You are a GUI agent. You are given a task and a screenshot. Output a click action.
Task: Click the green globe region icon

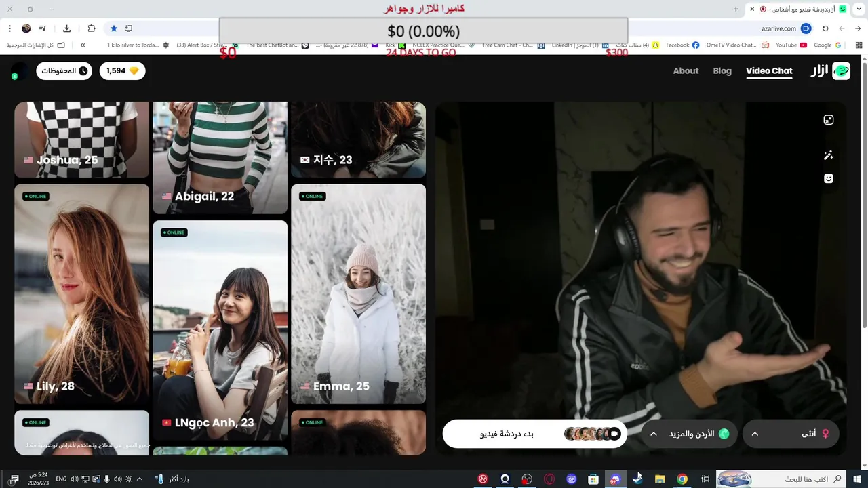coord(724,434)
